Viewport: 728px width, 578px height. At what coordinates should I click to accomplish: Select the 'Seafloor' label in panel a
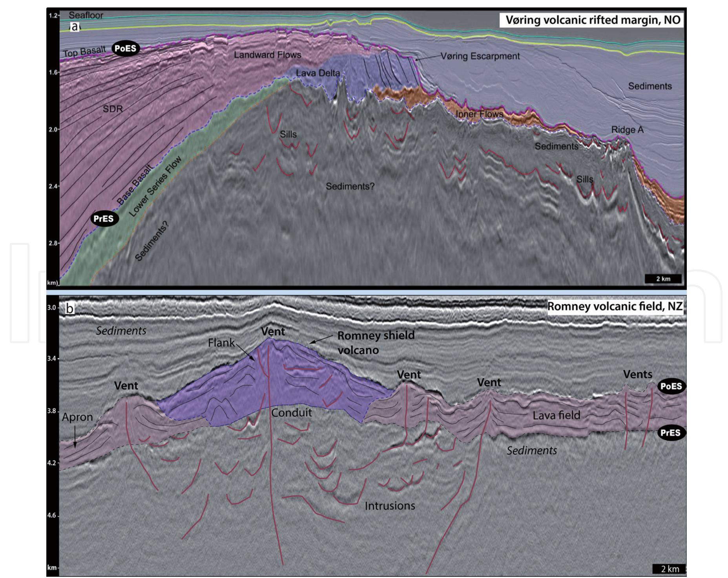(x=86, y=15)
